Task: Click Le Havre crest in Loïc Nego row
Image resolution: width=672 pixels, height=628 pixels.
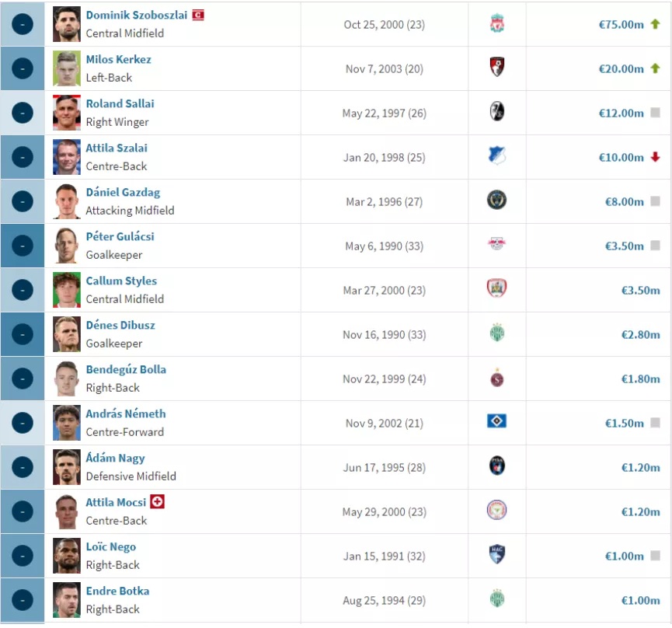Action: [x=496, y=554]
